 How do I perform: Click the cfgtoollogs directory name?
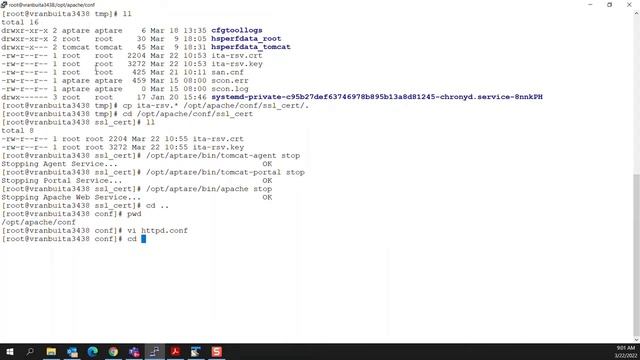point(237,30)
